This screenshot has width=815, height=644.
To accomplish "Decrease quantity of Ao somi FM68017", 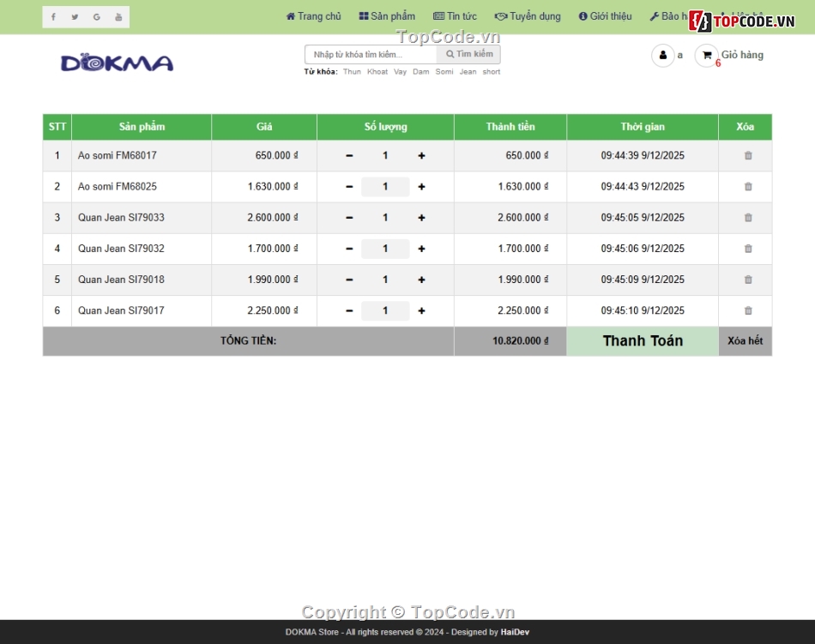I will pos(349,156).
